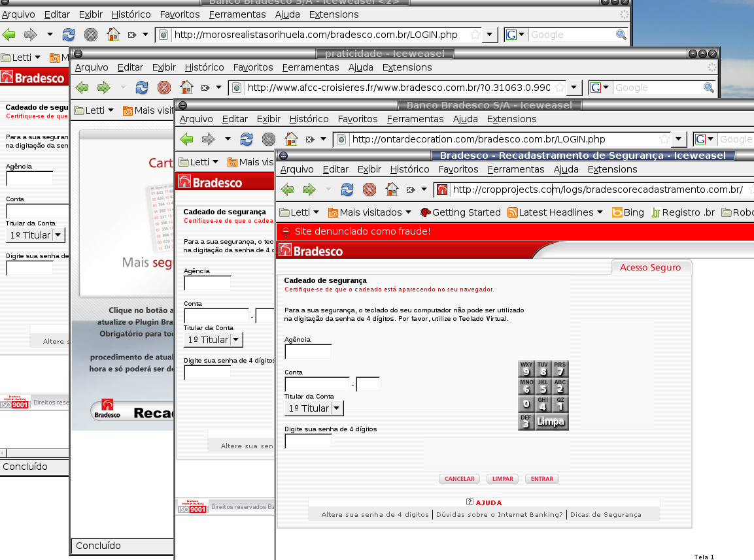Tap the 5 key on the virtual keypad
The image size is (754, 560).
543,386
